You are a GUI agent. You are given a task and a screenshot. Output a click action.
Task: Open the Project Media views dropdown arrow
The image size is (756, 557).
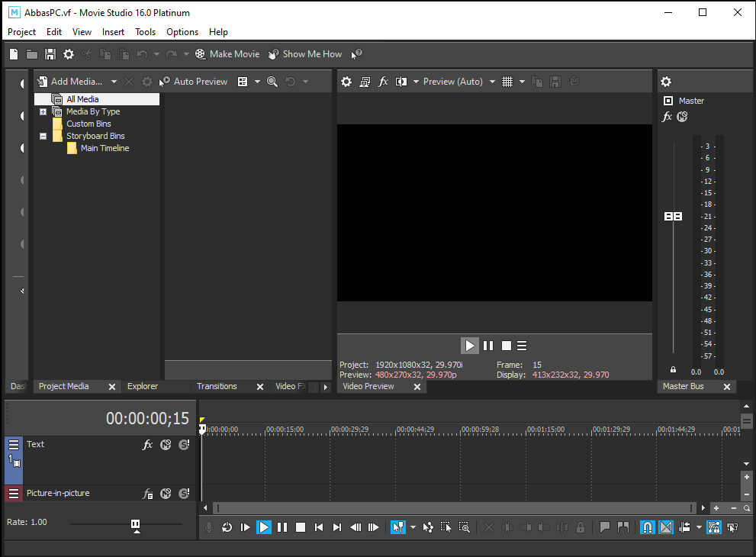[257, 82]
